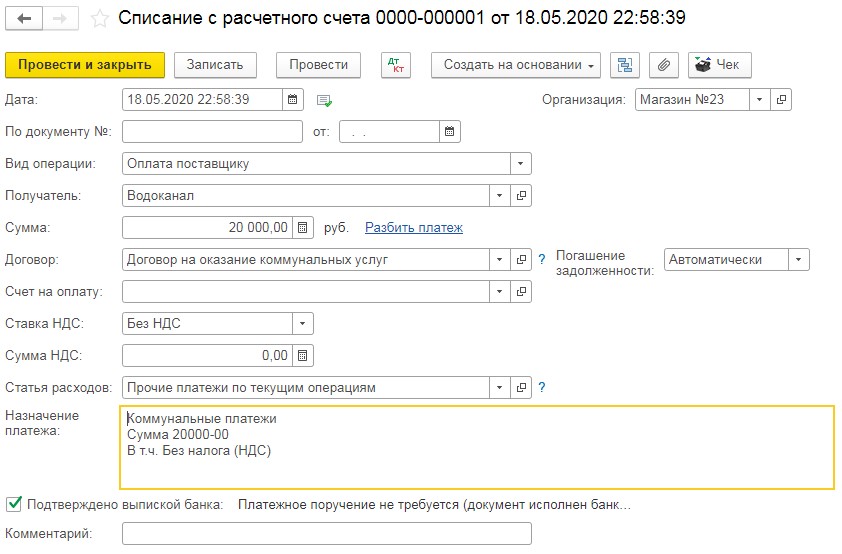Click the back navigation arrow

click(24, 19)
